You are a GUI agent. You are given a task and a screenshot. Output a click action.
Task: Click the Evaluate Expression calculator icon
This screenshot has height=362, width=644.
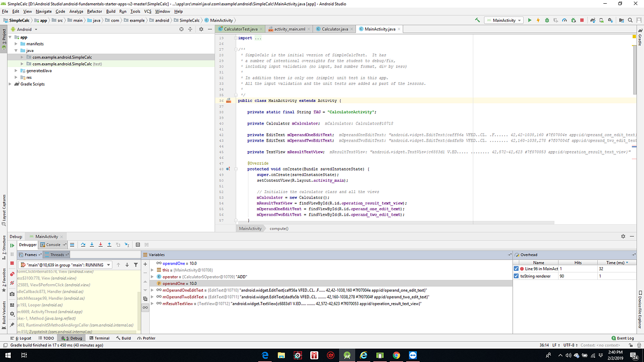[137, 245]
